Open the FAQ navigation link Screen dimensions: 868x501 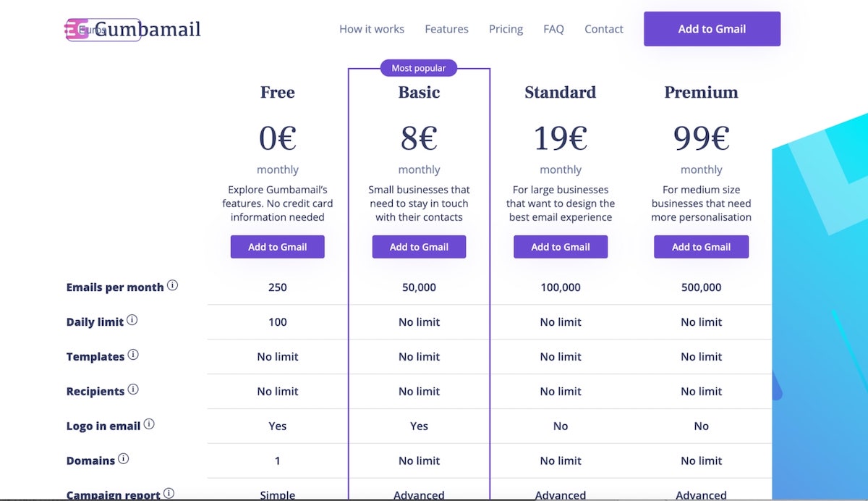click(x=553, y=29)
